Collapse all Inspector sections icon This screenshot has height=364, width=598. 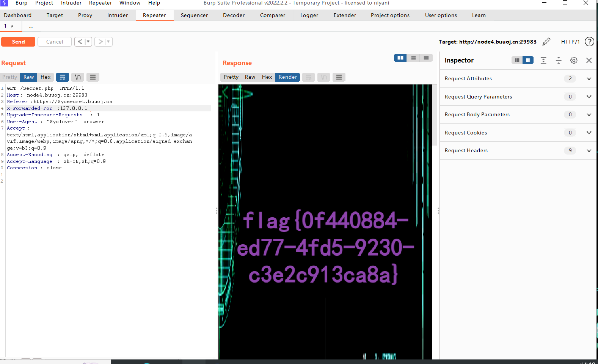click(x=559, y=60)
